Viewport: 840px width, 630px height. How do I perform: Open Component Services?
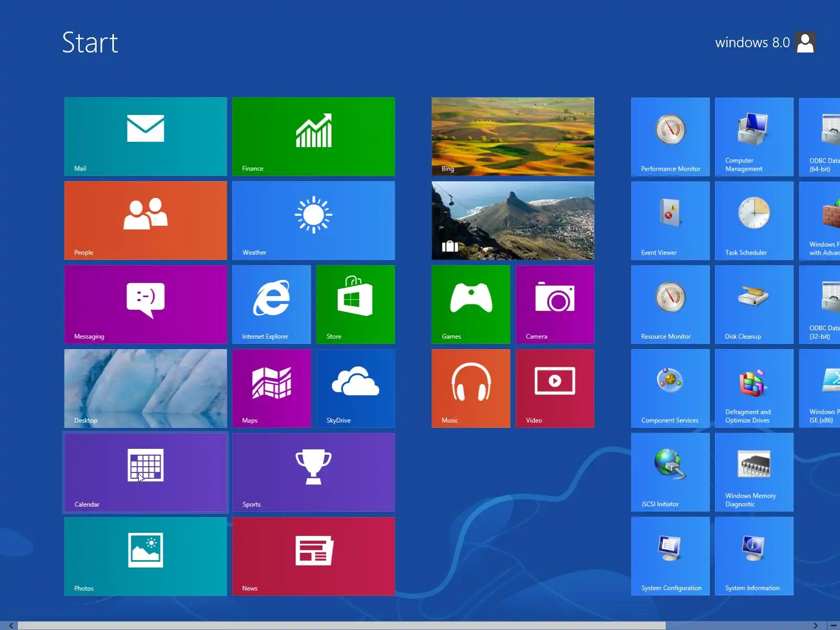click(670, 388)
